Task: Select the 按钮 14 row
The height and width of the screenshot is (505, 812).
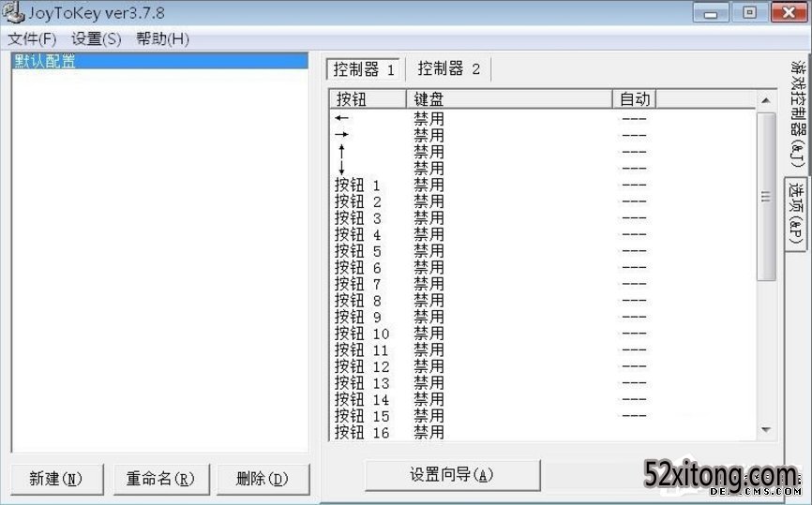Action: tap(543, 400)
